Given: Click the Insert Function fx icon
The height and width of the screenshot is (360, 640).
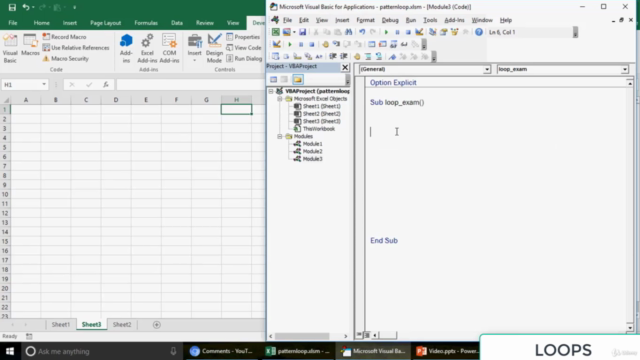Looking at the screenshot, I should pos(106,84).
